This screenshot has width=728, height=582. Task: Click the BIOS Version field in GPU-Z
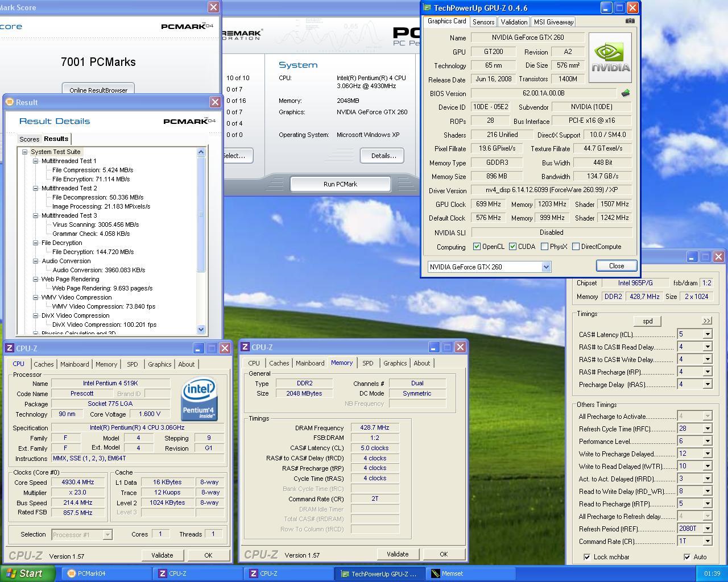544,93
